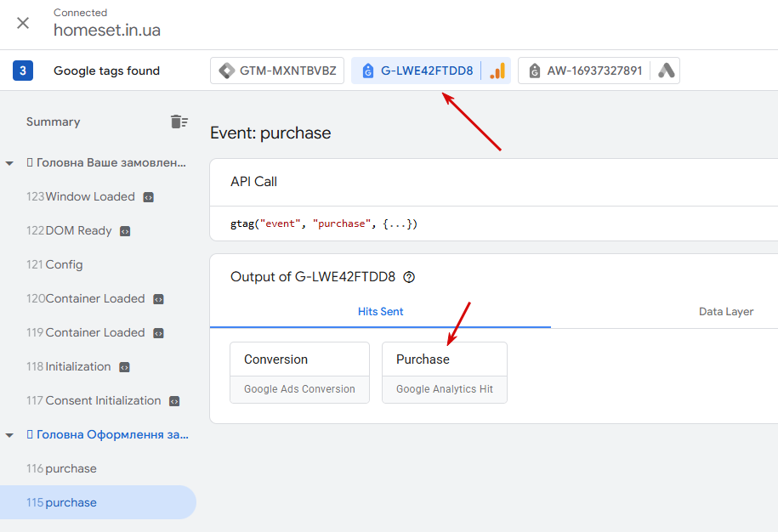Click the code icon beside Window Loaded
Screen dimensions: 778x532
[148, 197]
